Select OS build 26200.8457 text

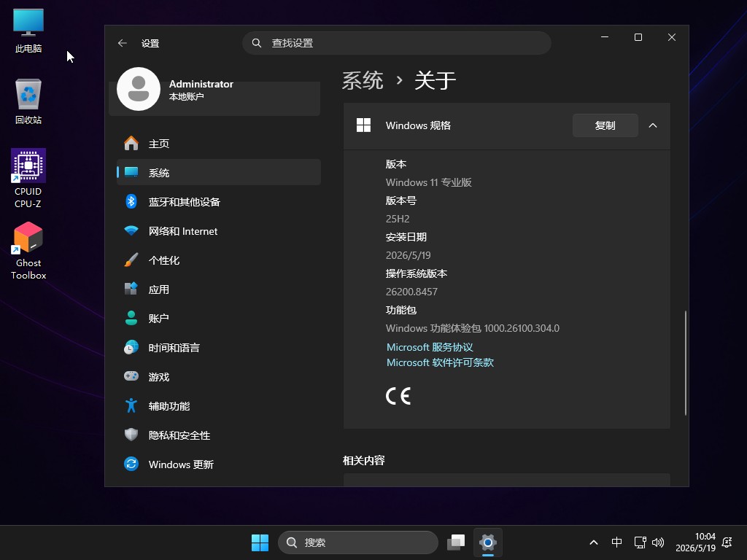pyautogui.click(x=411, y=292)
